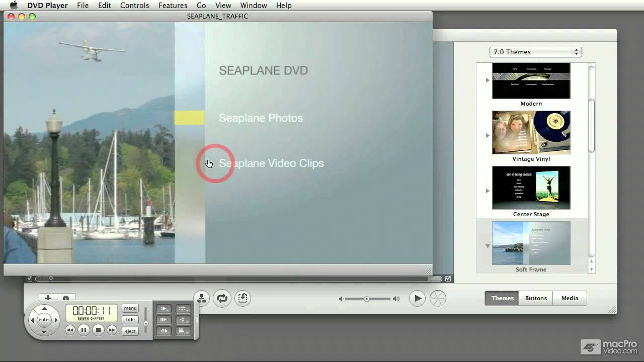Click the controller enter button

[44, 320]
